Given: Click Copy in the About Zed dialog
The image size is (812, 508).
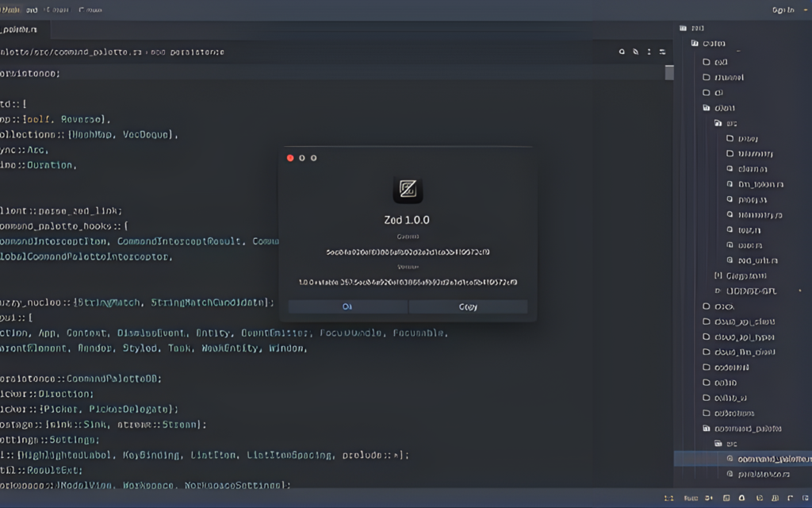Looking at the screenshot, I should click(468, 307).
